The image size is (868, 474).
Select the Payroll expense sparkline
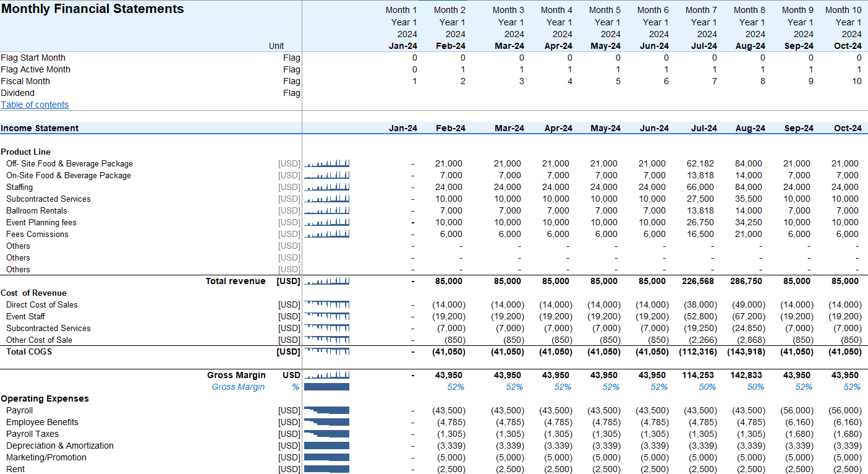click(327, 410)
